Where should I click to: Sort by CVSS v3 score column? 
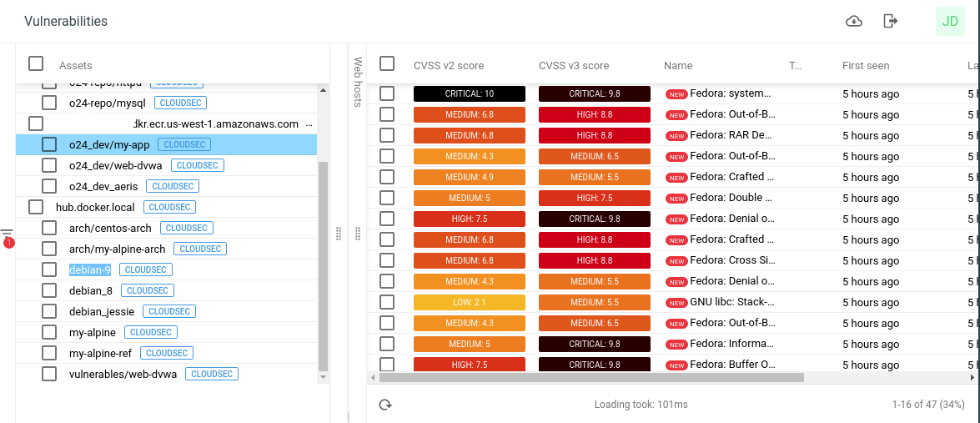[x=574, y=66]
